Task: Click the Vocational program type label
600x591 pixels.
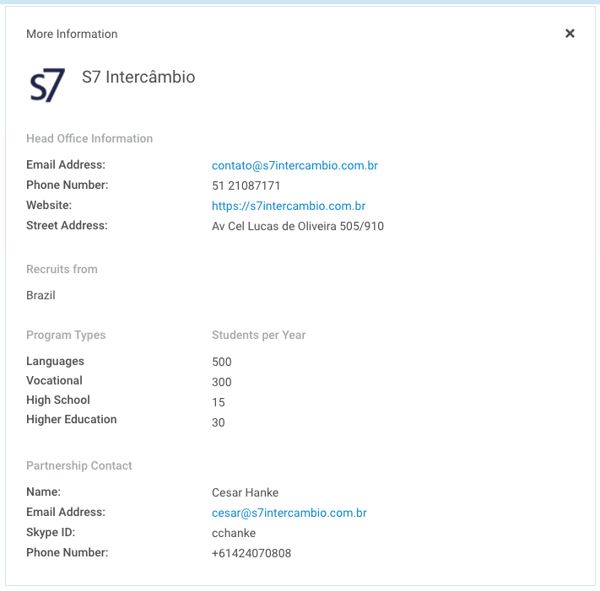Action: (54, 380)
